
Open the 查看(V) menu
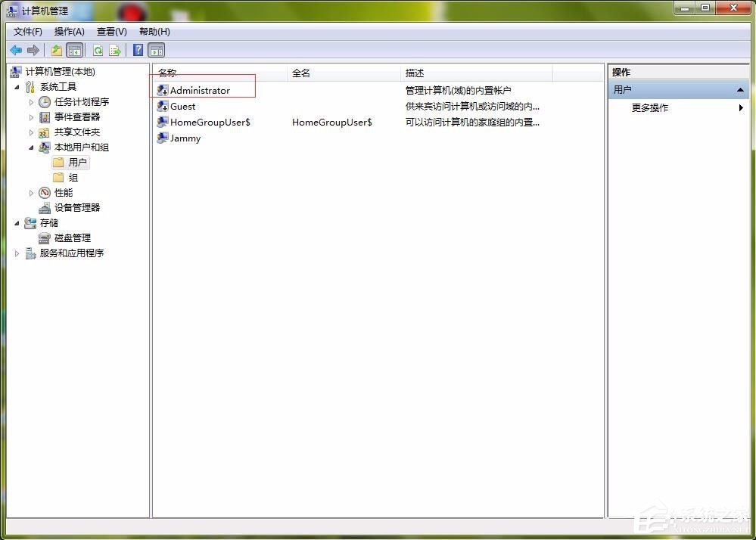(x=110, y=31)
